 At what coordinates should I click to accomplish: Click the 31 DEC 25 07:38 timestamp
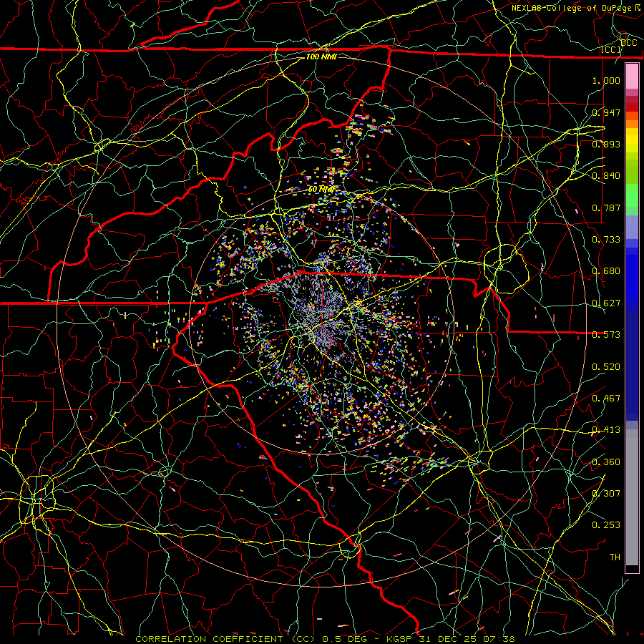(467, 639)
